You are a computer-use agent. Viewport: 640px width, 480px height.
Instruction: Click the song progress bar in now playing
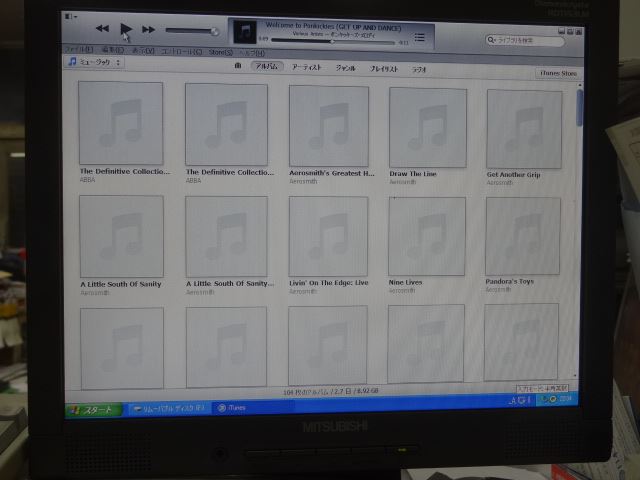point(333,42)
